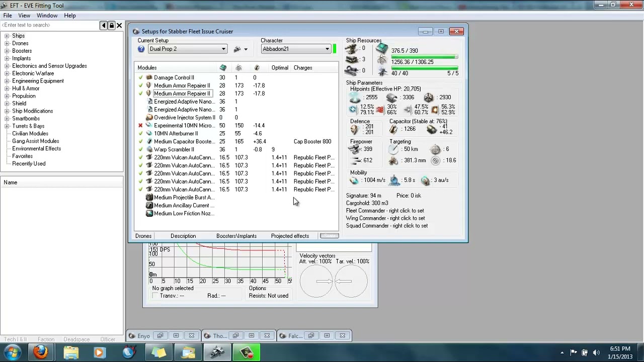The height and width of the screenshot is (362, 644).
Task: Click the EFT ship icon in taskbar
Action: 218,352
